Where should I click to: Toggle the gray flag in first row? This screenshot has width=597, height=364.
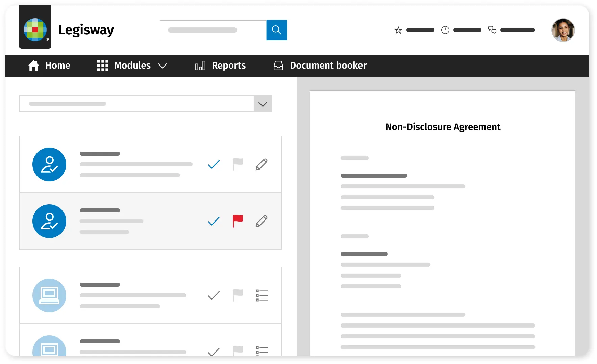pos(238,164)
